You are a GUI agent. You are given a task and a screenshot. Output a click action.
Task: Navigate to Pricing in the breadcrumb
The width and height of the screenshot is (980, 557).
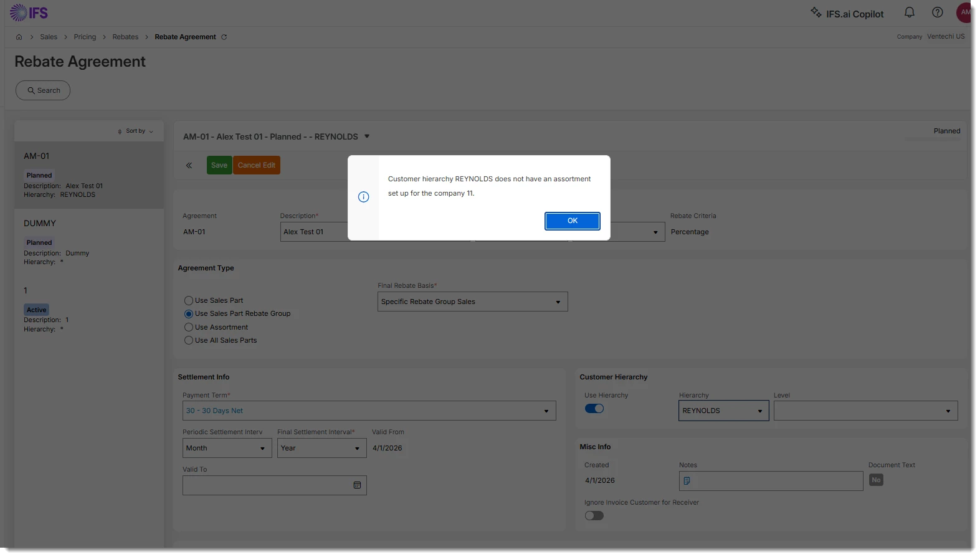coord(85,37)
